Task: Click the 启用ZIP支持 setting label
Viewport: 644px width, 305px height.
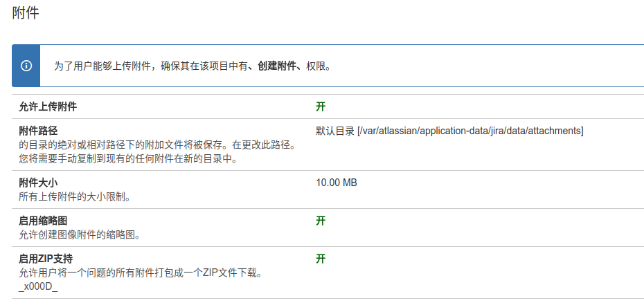Action: click(x=46, y=259)
